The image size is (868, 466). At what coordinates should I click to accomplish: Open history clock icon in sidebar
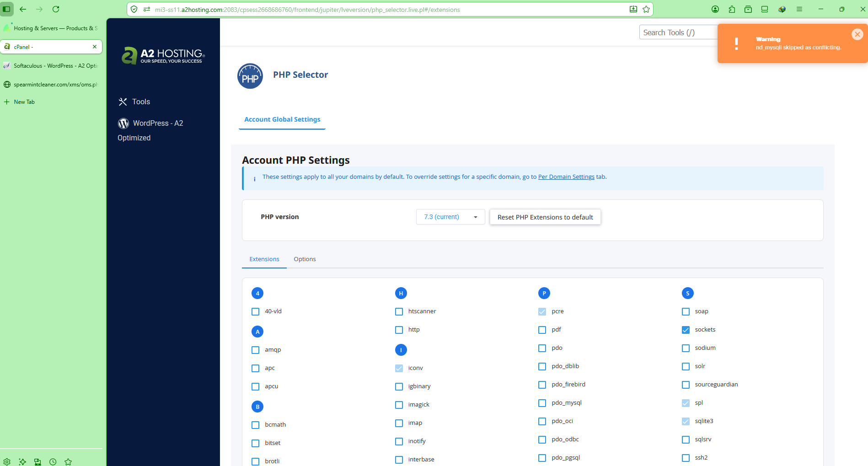[53, 462]
